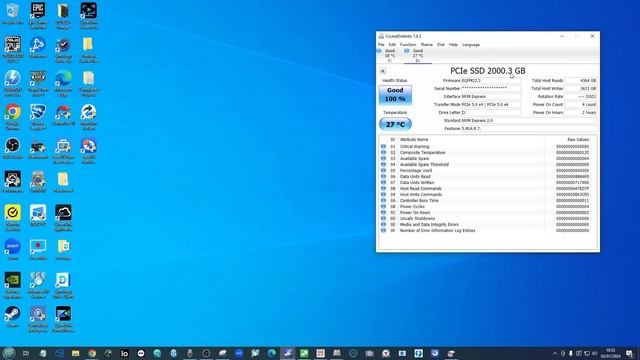Open the Help menu
640x360 pixels.
[x=453, y=44]
